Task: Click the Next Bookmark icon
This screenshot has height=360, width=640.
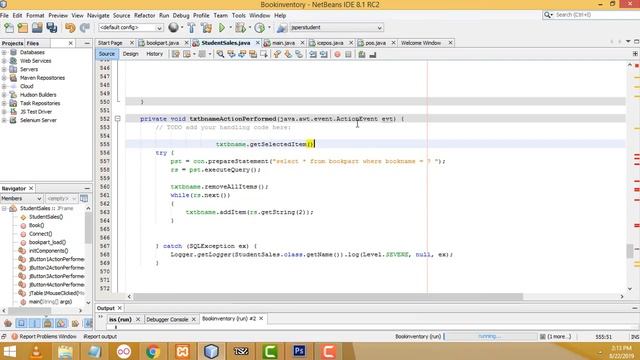Action: coord(288,54)
